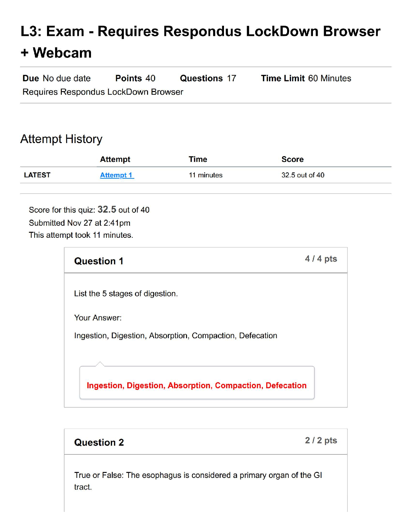Open the Attempt 1 link
411x532 pixels.
117,175
